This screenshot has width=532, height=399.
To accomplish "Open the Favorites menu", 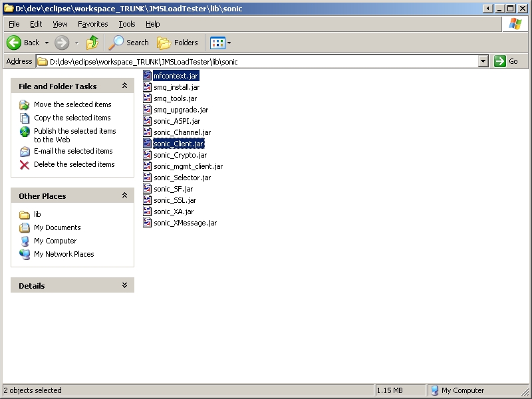I will [x=93, y=24].
